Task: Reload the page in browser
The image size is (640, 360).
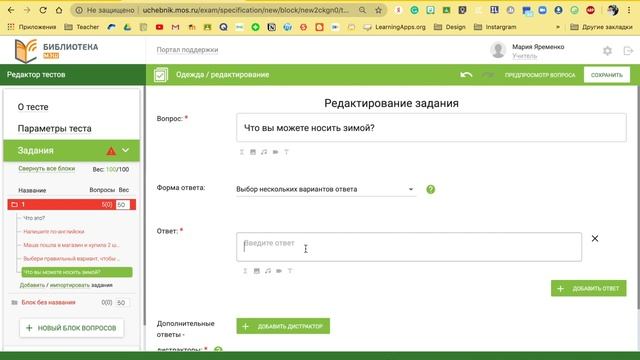Action: click(x=43, y=10)
